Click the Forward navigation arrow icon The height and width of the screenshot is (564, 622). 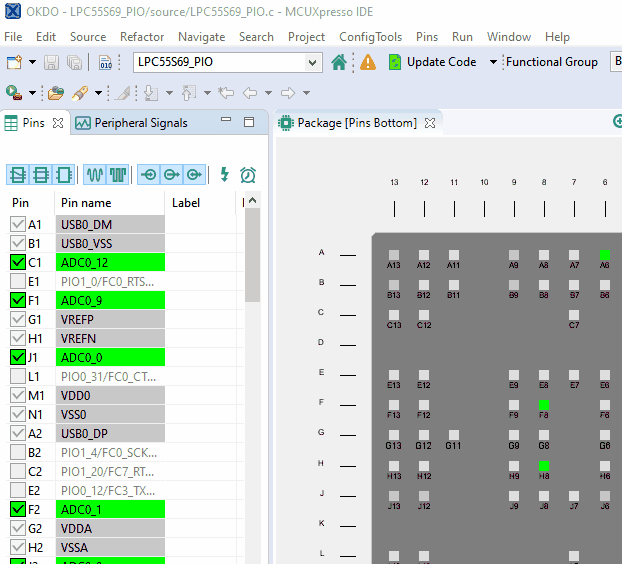click(288, 93)
